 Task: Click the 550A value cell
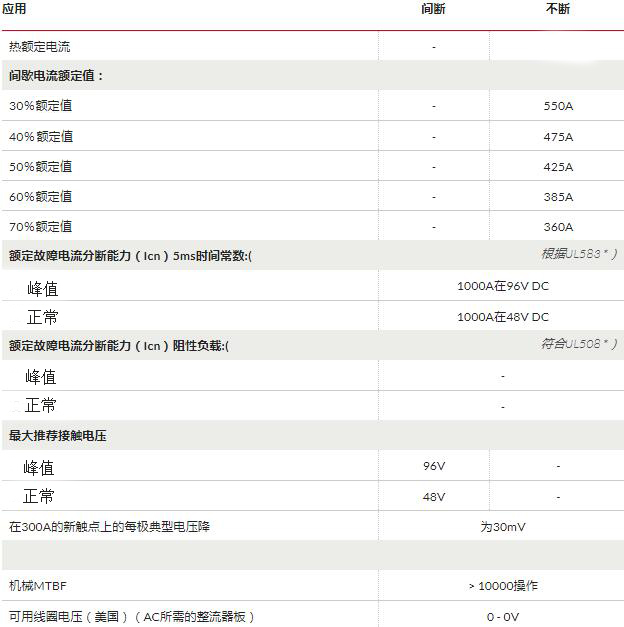[557, 106]
